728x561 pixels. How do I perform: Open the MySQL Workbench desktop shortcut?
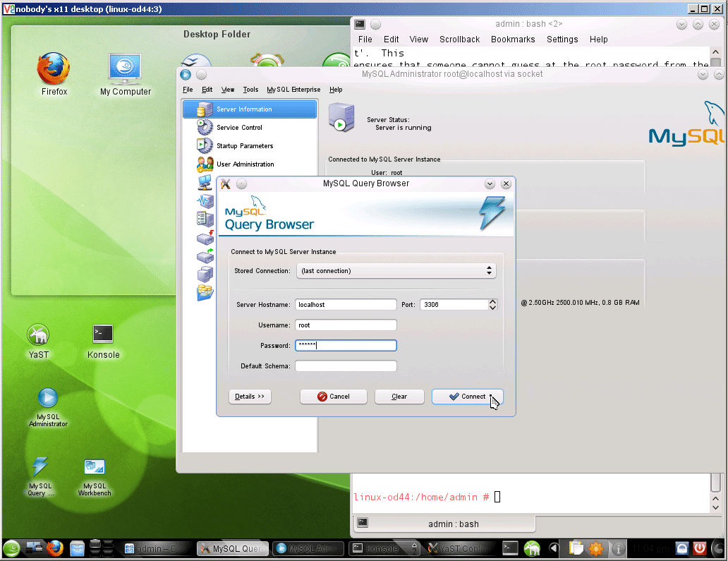[95, 476]
